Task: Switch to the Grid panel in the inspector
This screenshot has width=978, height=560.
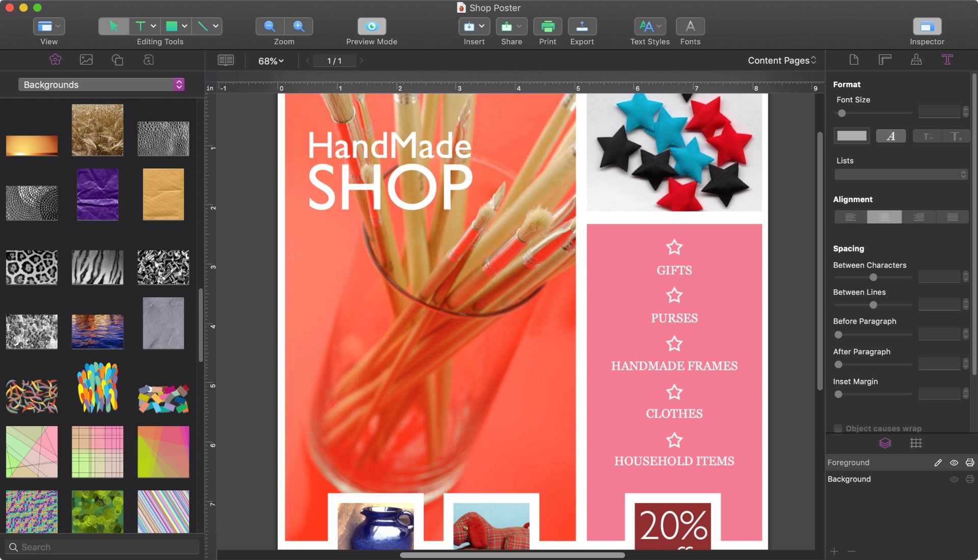Action: point(916,443)
